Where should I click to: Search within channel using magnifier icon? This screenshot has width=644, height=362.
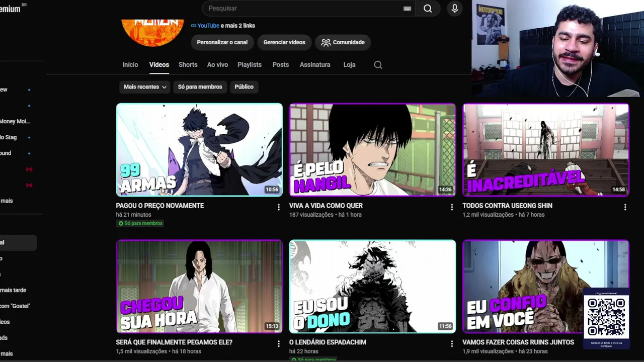tap(378, 65)
